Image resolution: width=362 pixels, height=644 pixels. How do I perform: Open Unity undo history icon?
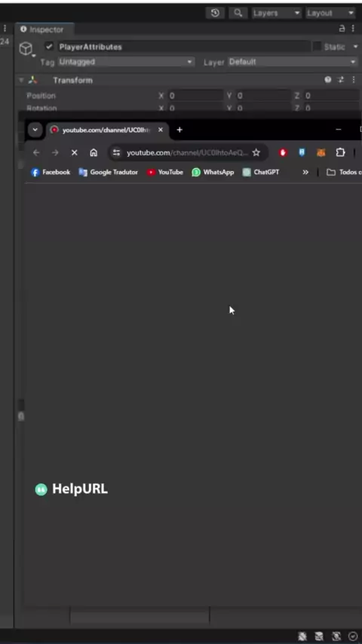215,13
